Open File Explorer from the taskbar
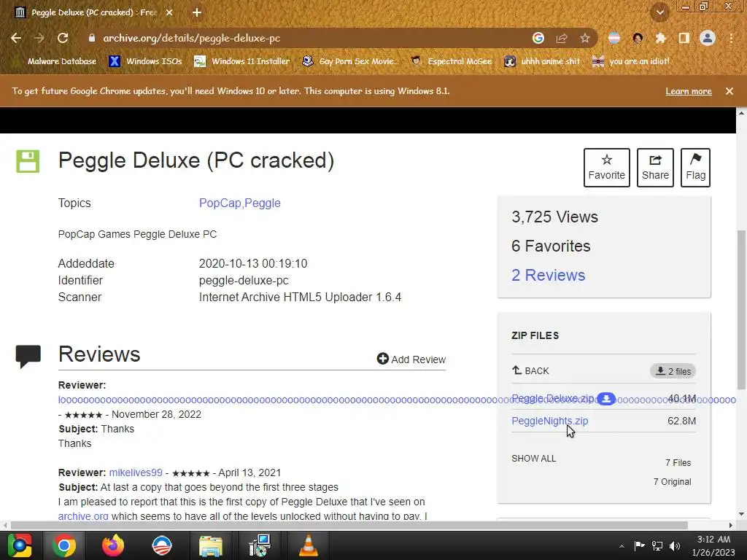The width and height of the screenshot is (747, 560). point(210,545)
